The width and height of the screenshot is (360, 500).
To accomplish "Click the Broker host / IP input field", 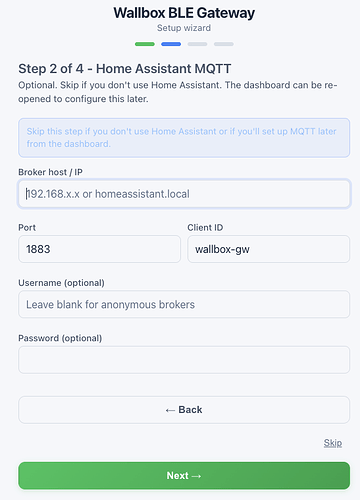I will click(184, 194).
